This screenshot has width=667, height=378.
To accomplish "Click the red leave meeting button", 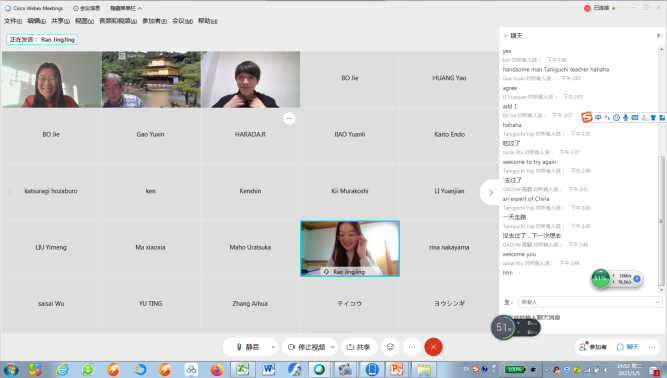I will pos(433,347).
